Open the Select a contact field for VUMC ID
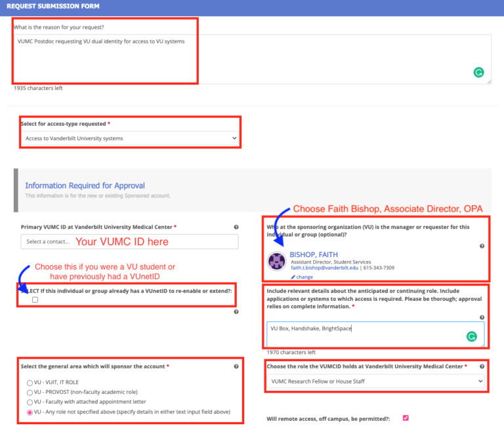The height and width of the screenshot is (434, 504). coord(129,242)
